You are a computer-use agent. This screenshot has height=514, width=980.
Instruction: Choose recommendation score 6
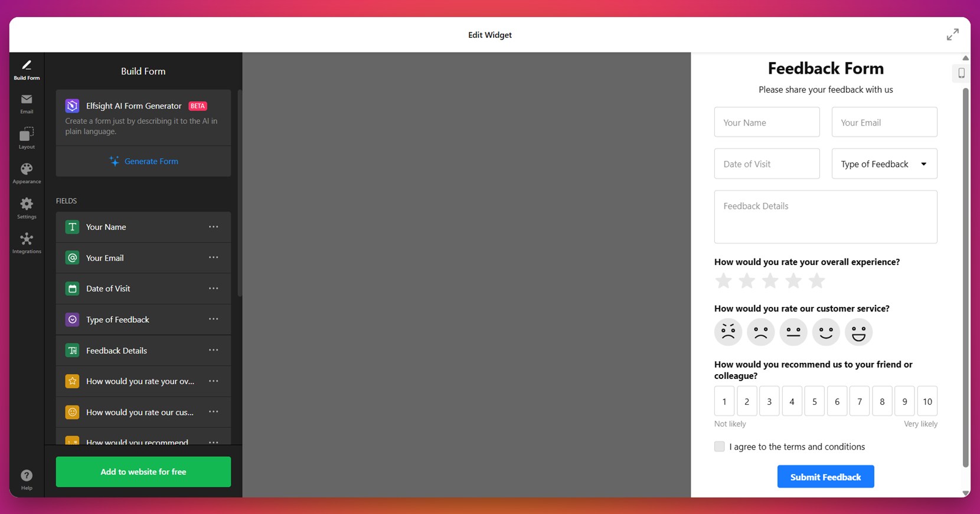click(x=837, y=401)
